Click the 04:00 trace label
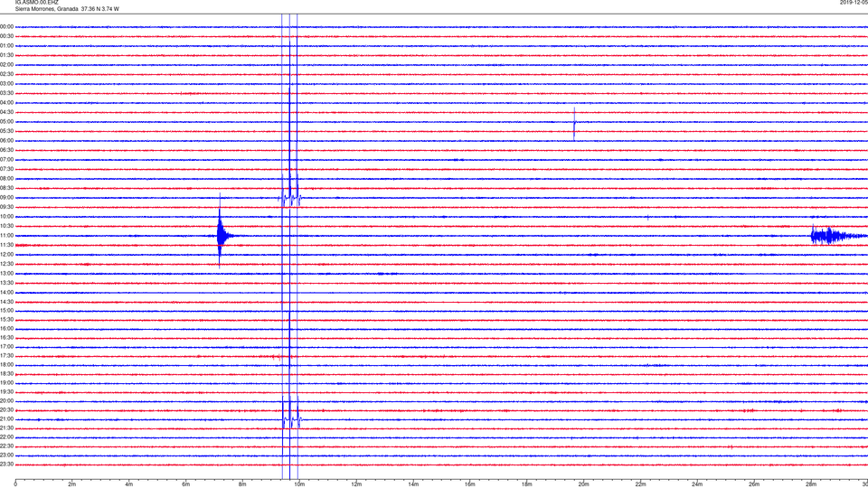Viewport: 868px width, 488px height. pos(6,102)
